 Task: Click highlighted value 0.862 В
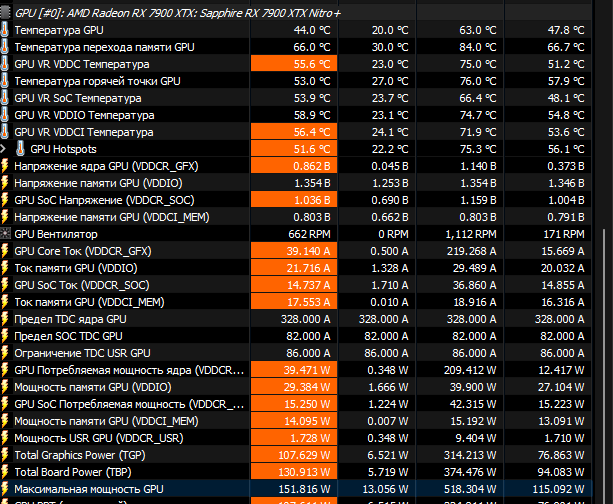[x=294, y=166]
